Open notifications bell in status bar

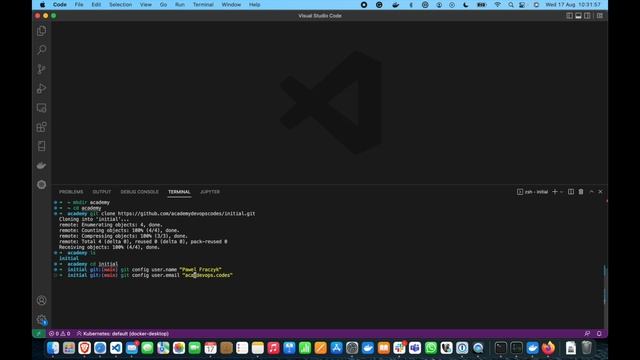pyautogui.click(x=599, y=333)
